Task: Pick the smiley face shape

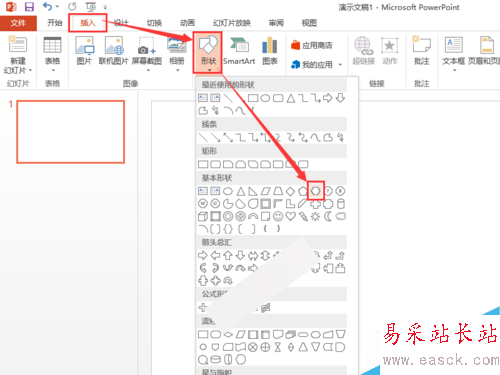Action: (278, 217)
